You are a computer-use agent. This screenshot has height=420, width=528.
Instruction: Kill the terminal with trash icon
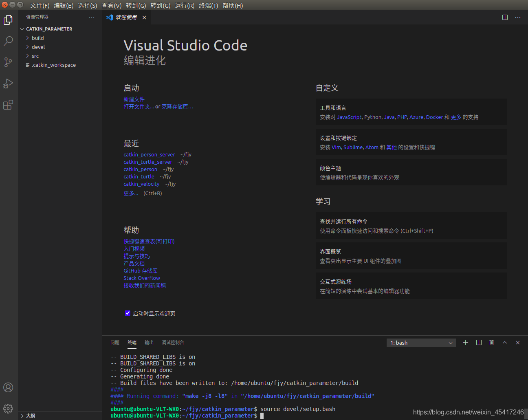[x=492, y=343]
